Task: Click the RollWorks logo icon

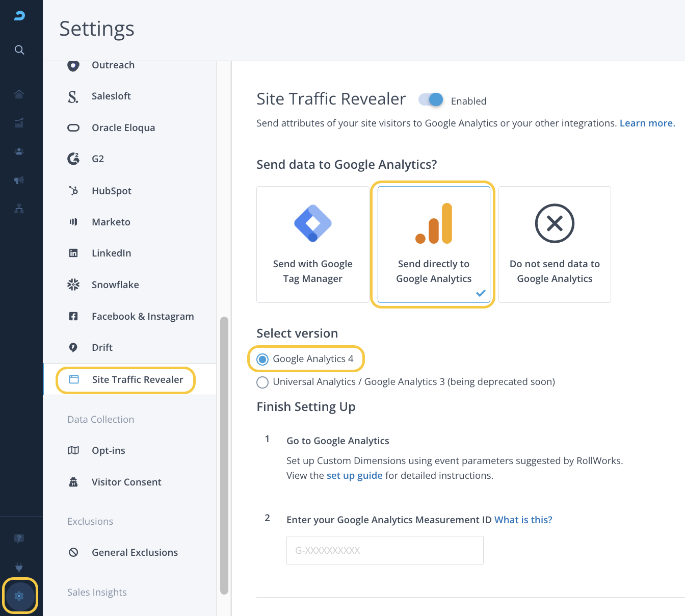Action: (19, 16)
